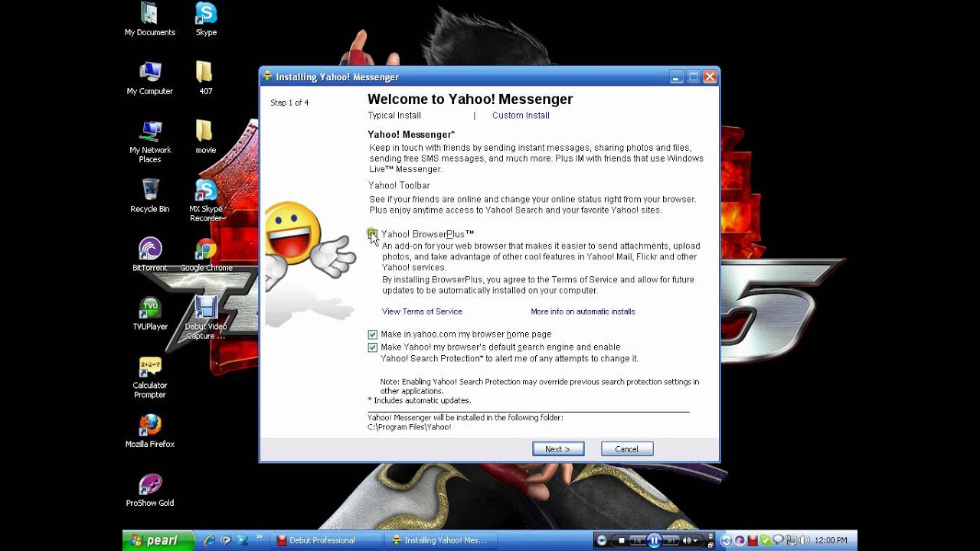
Task: Click the C:\Program Files\Yahoo! install path
Action: 410,427
